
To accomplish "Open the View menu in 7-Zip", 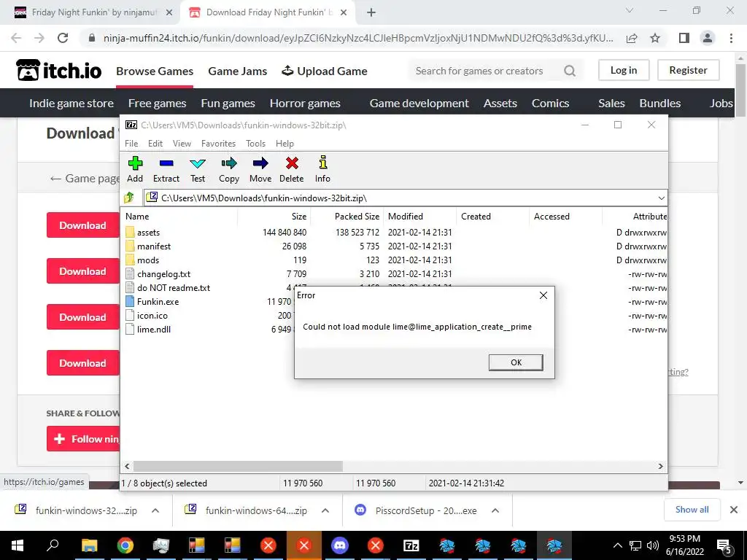I will [x=182, y=144].
